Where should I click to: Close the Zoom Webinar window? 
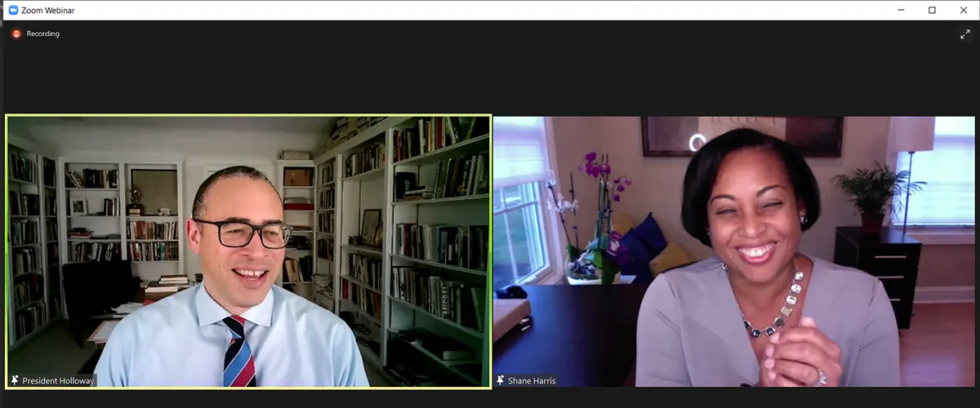click(x=964, y=10)
